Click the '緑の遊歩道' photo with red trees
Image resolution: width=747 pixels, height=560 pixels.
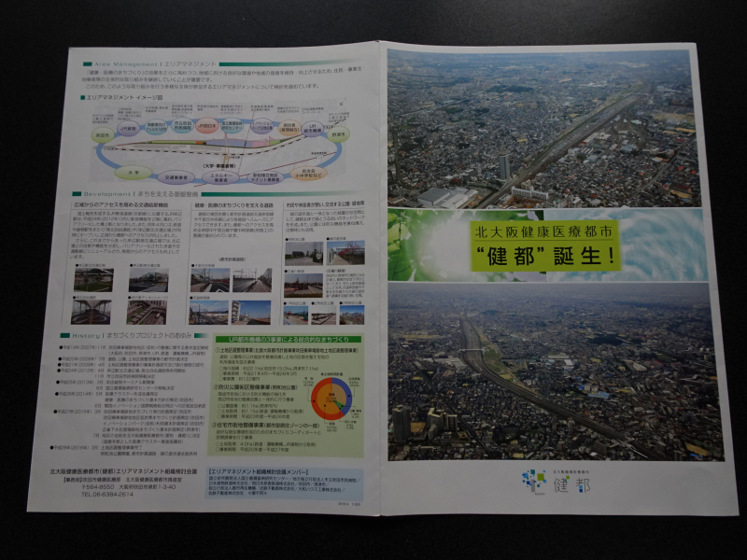pyautogui.click(x=345, y=253)
